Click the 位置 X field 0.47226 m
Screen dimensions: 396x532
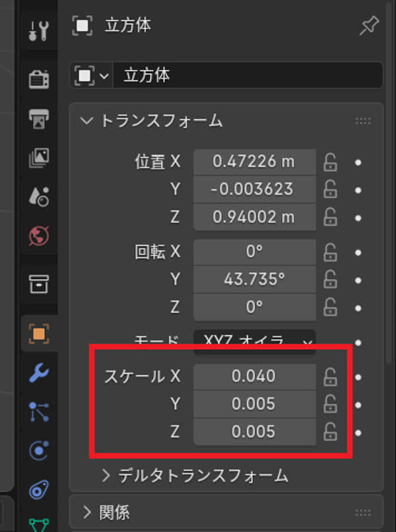[255, 162]
